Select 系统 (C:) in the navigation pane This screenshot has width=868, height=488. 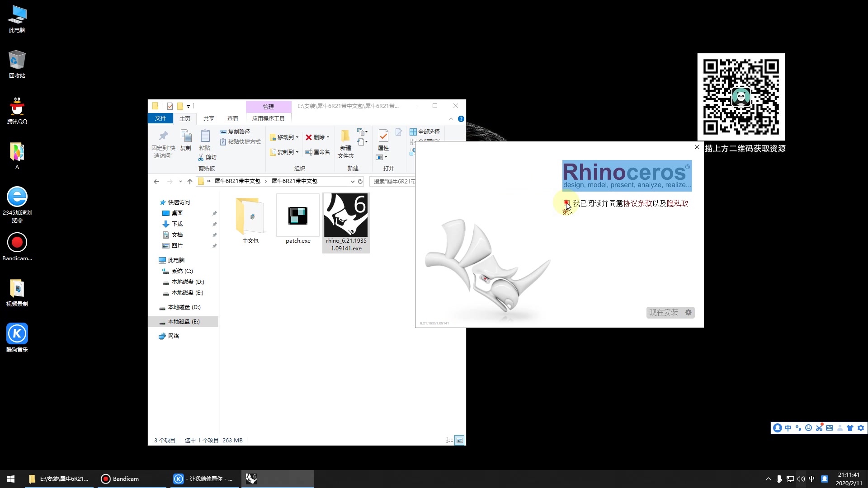pos(178,271)
